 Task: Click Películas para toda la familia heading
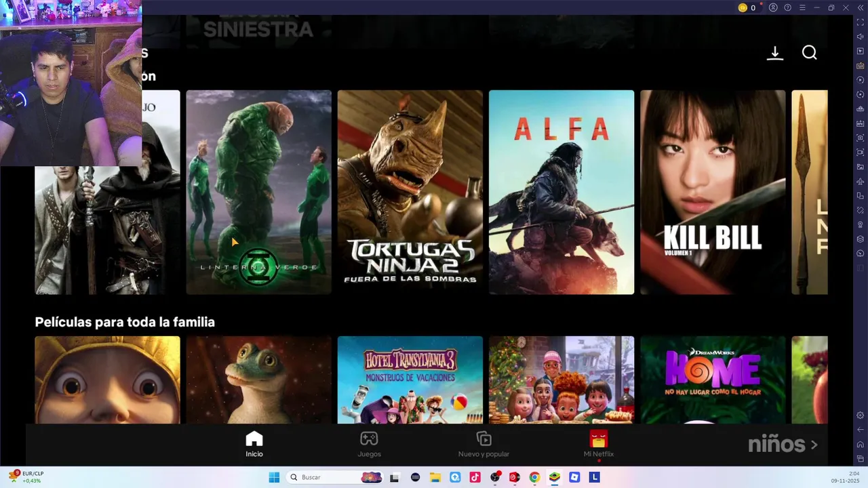point(125,322)
